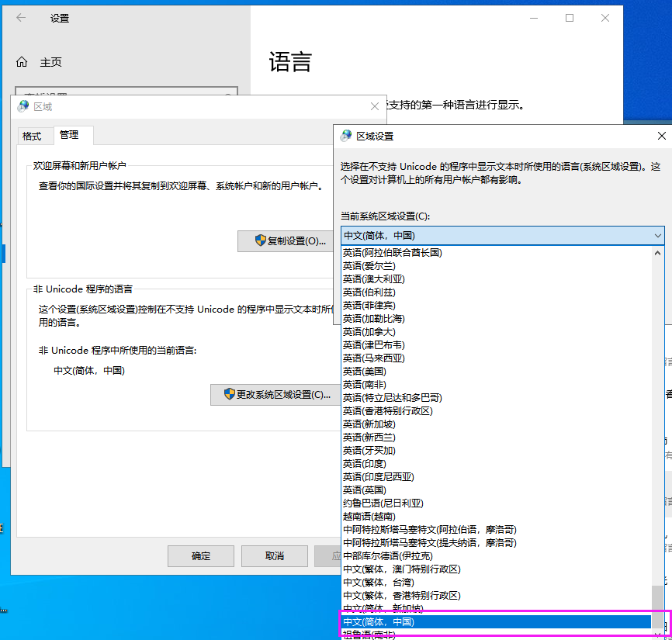This screenshot has height=640, width=672.
Task: Click the 取消 button
Action: tap(274, 556)
